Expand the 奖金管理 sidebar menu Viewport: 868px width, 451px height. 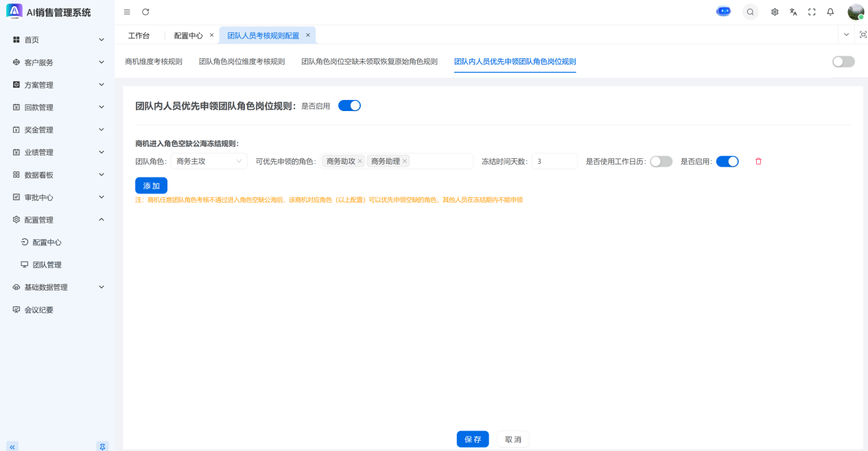coord(58,130)
